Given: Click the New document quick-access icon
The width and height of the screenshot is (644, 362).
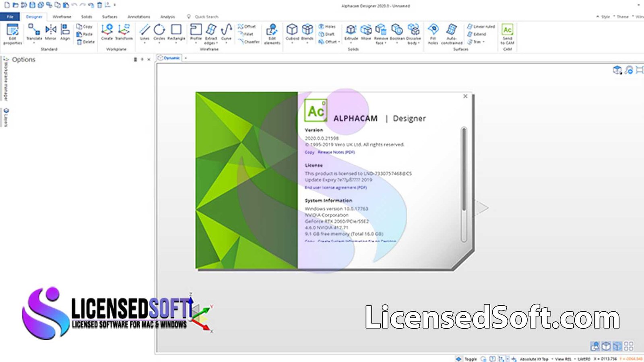Looking at the screenshot, I should coord(7,5).
